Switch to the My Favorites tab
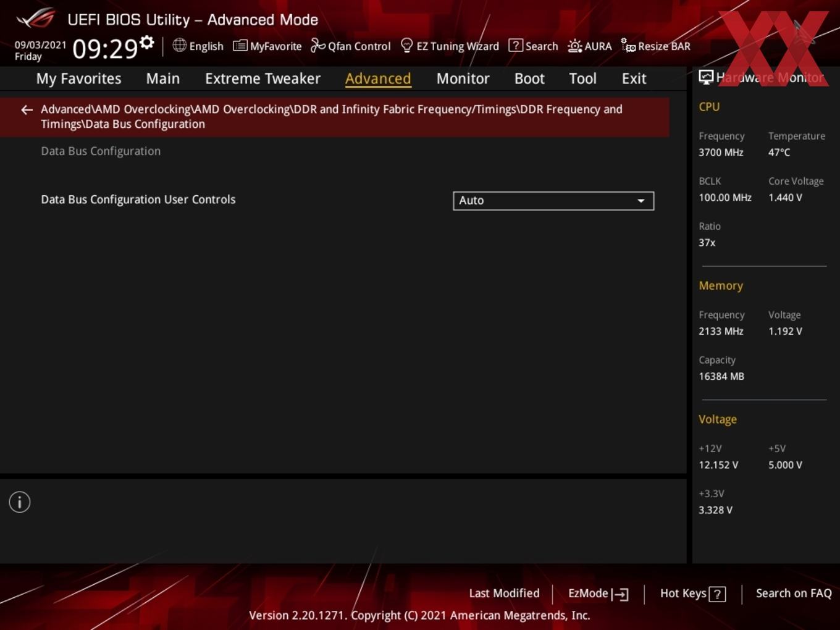 [78, 78]
